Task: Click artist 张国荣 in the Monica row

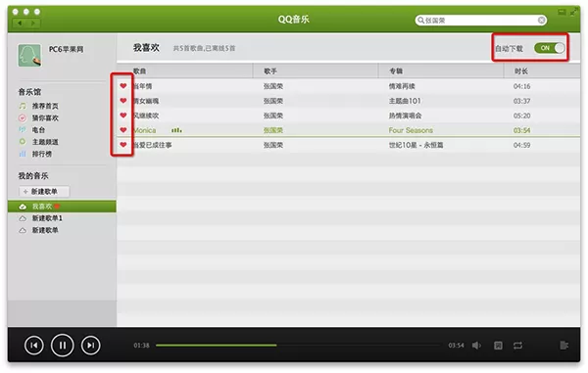Action: (x=273, y=130)
